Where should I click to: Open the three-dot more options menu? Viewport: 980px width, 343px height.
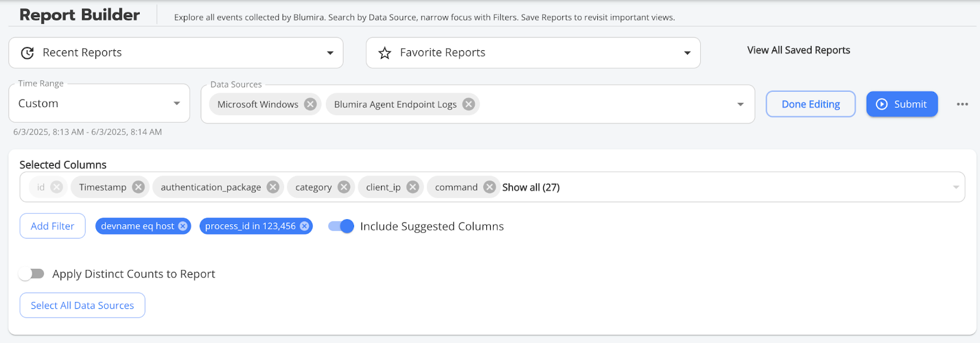tap(962, 104)
